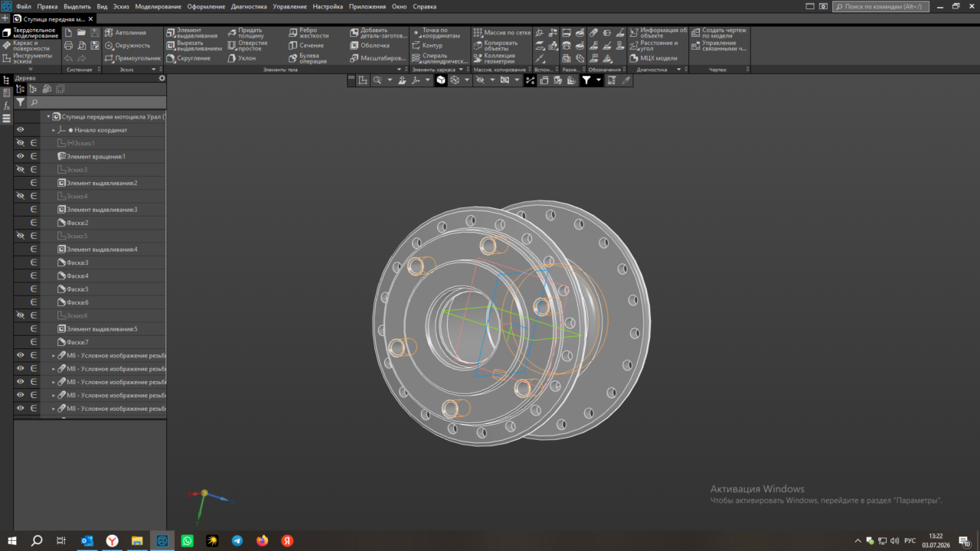Show hidden Эскиз:3 via eye icon
The width and height of the screenshot is (980, 551).
[x=21, y=170]
